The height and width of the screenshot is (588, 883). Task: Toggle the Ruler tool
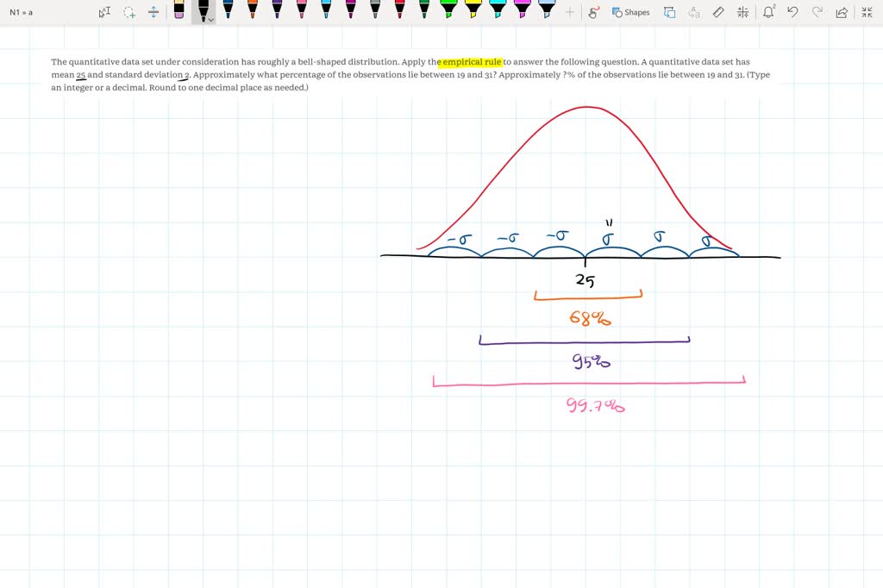[x=718, y=12]
